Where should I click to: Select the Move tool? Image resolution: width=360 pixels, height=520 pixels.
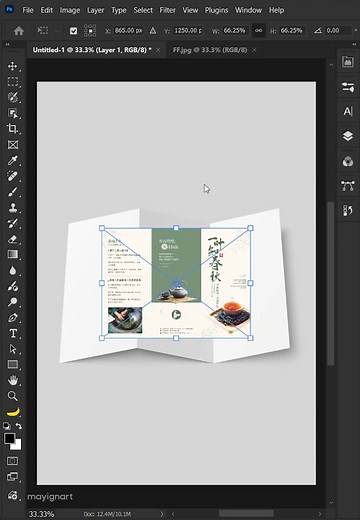13,66
